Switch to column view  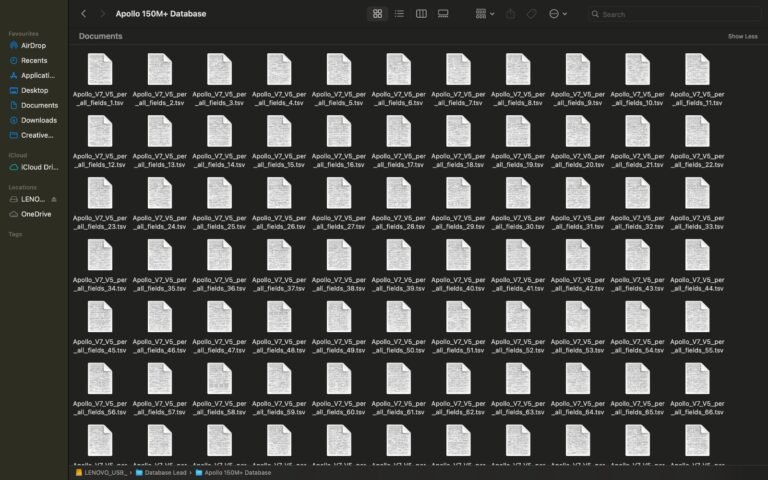(x=421, y=14)
